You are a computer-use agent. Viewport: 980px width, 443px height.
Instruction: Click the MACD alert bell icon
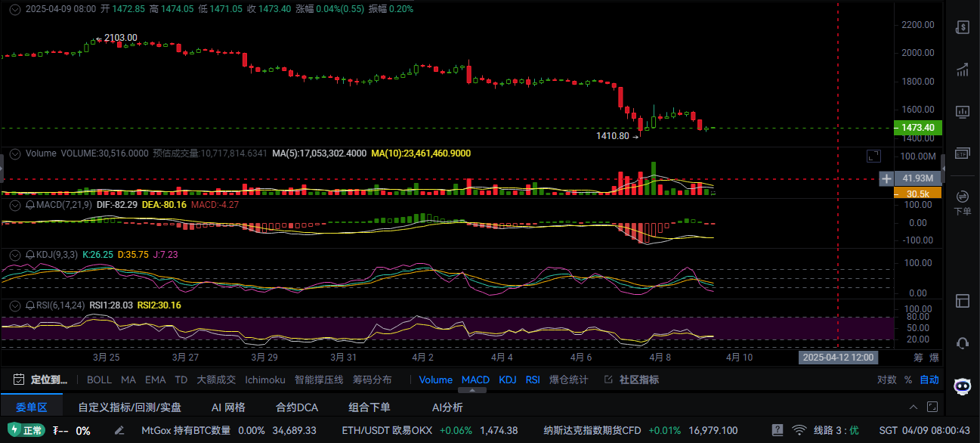pos(30,205)
